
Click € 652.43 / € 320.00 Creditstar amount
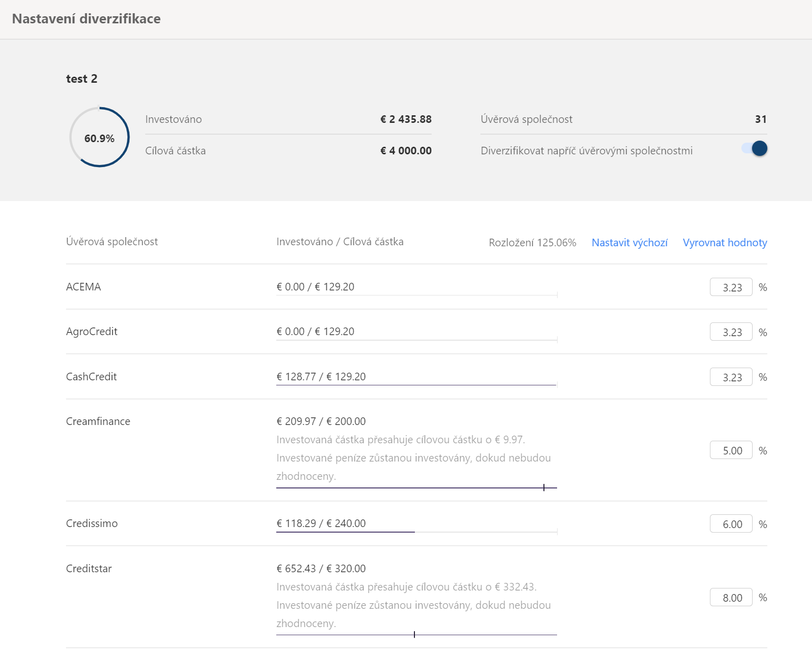[321, 569]
